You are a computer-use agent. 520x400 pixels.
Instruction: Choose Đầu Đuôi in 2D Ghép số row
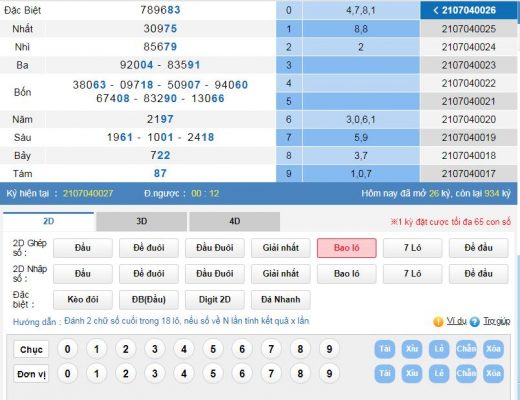pos(215,248)
